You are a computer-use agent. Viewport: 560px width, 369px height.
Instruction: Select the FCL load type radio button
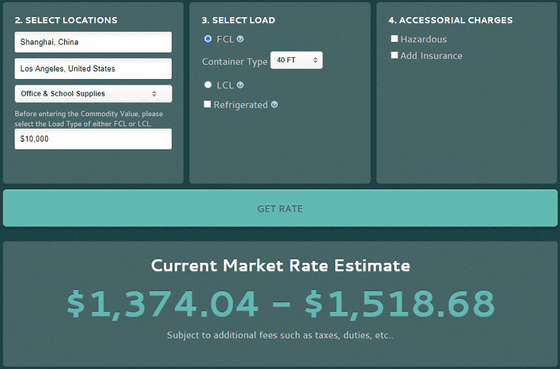(208, 39)
